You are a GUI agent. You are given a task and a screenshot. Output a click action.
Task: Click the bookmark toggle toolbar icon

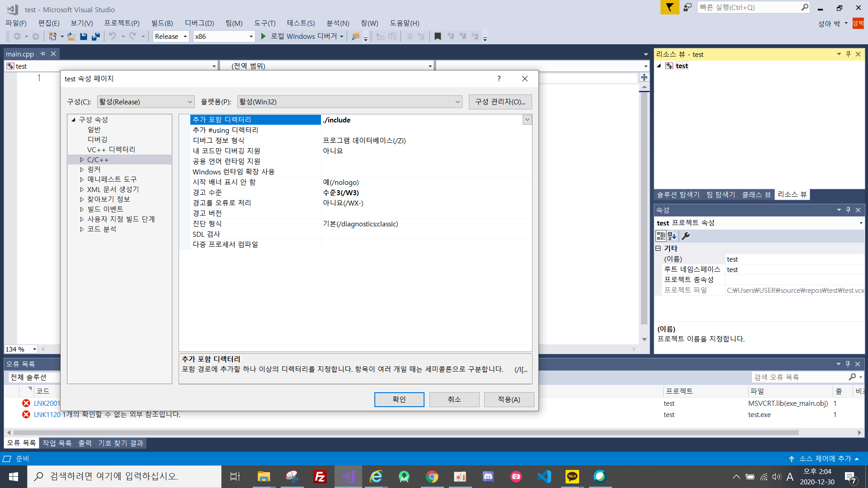438,37
